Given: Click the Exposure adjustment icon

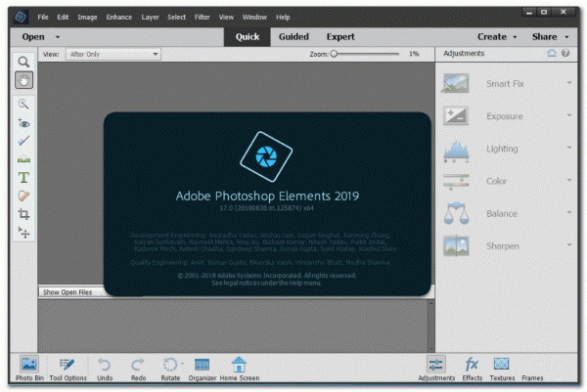Looking at the screenshot, I should (456, 115).
